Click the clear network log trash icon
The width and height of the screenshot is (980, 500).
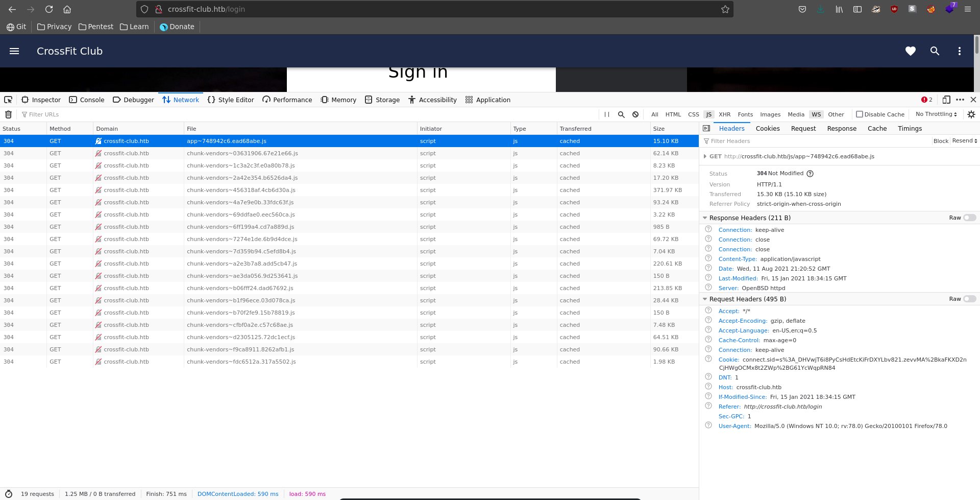pyautogui.click(x=8, y=114)
